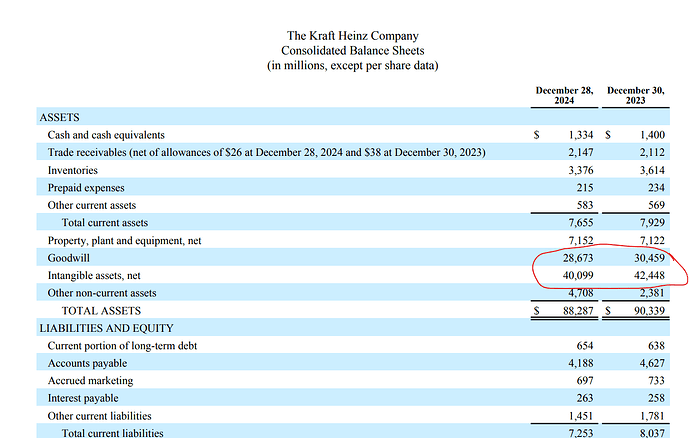Select prepaid expenses value 215
The height and width of the screenshot is (438, 690).
point(585,188)
